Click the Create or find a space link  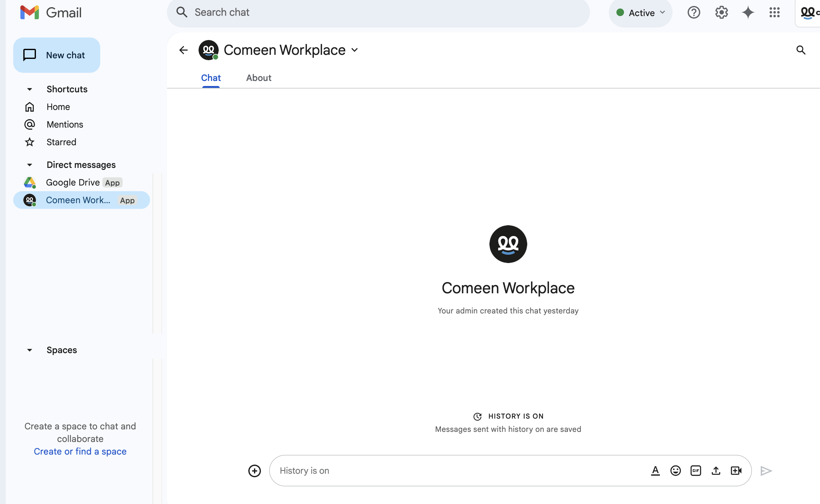tap(80, 451)
